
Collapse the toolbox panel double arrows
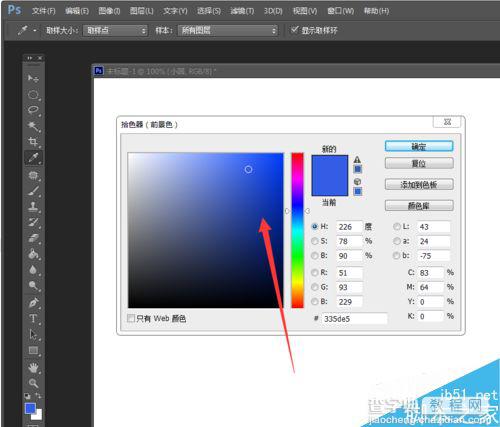pos(30,58)
